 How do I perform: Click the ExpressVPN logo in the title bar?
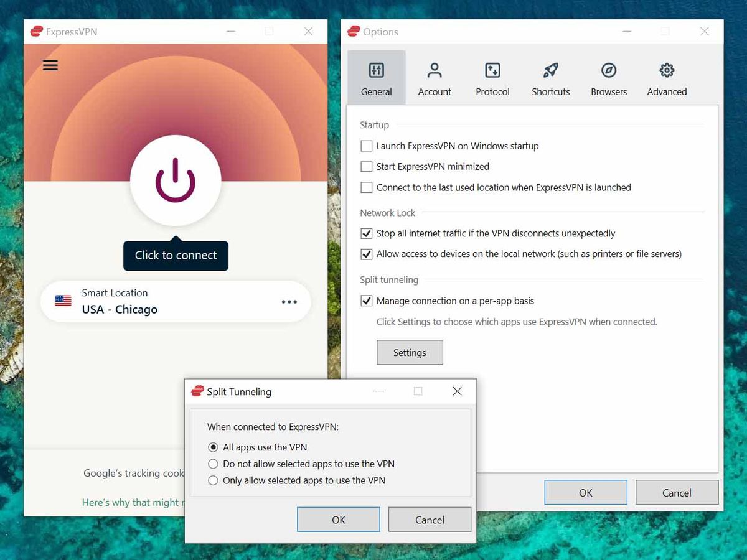37,31
